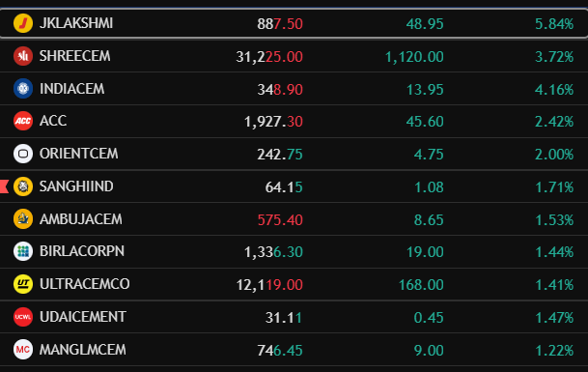Screen dimensions: 588x372
Task: Click the last price 1,336.30
Action: click(x=273, y=252)
